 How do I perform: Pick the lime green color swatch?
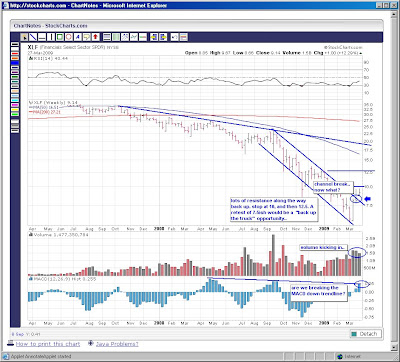[x=15, y=114]
